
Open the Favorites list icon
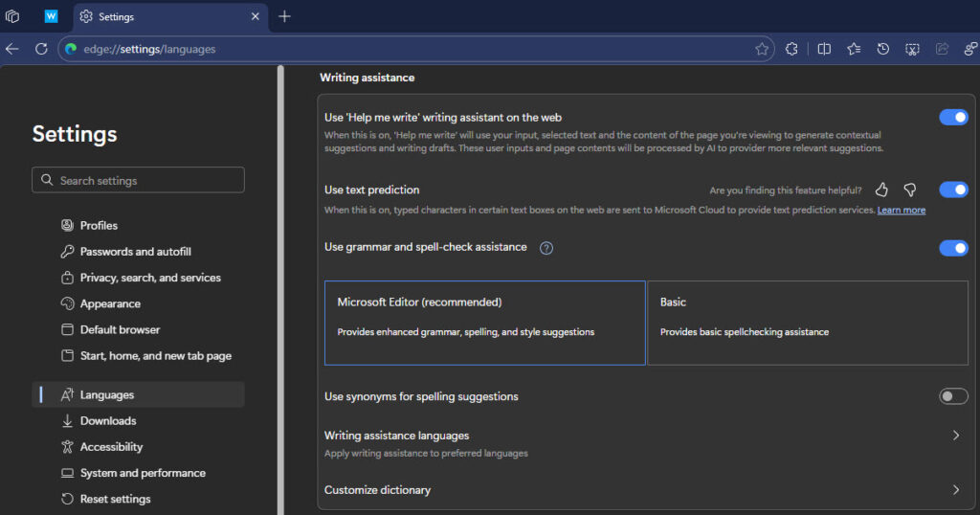pos(853,49)
